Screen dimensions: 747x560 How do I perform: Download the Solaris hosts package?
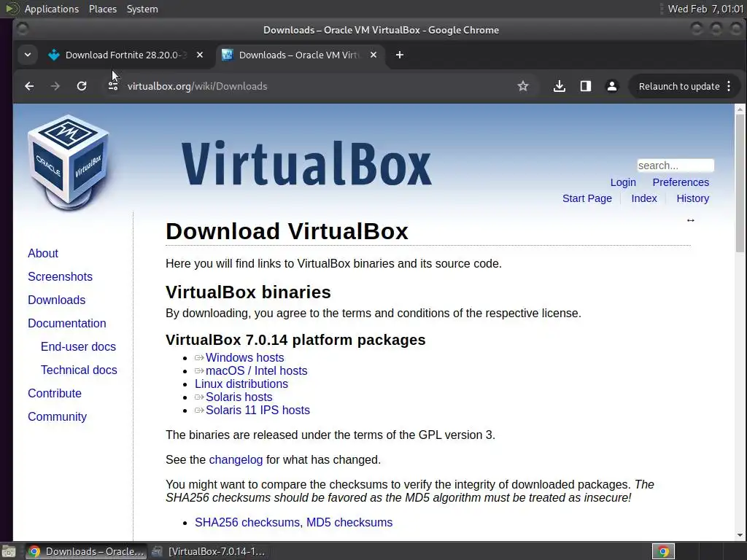(239, 397)
